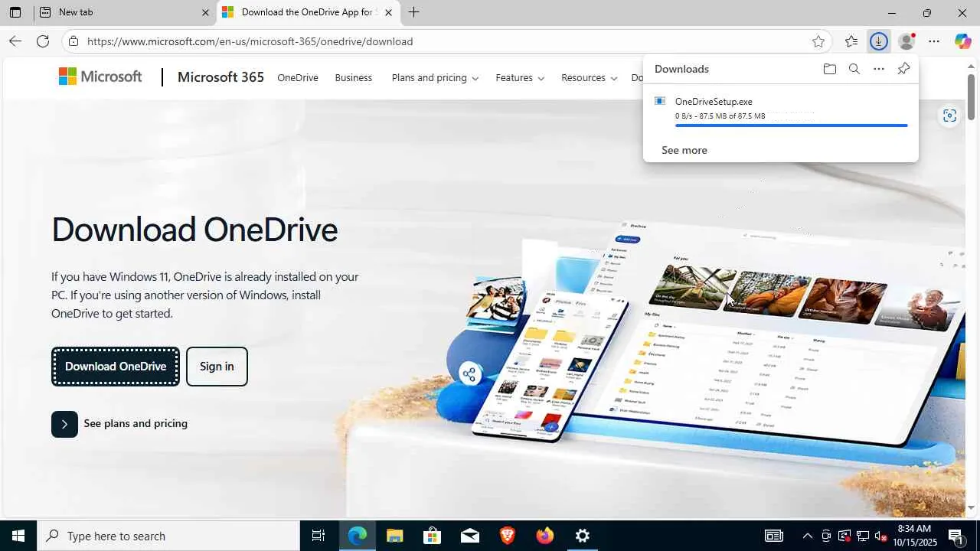Pin the Downloads panel
The width and height of the screenshot is (980, 551).
[903, 69]
